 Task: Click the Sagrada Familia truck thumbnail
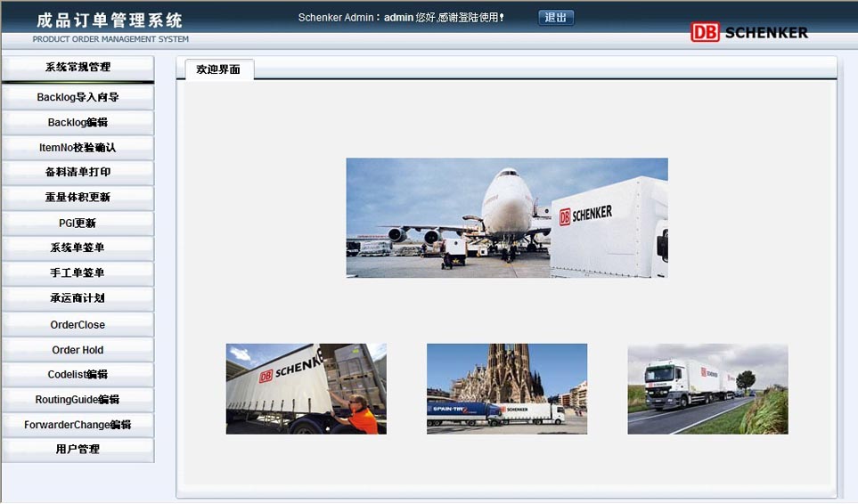(507, 388)
